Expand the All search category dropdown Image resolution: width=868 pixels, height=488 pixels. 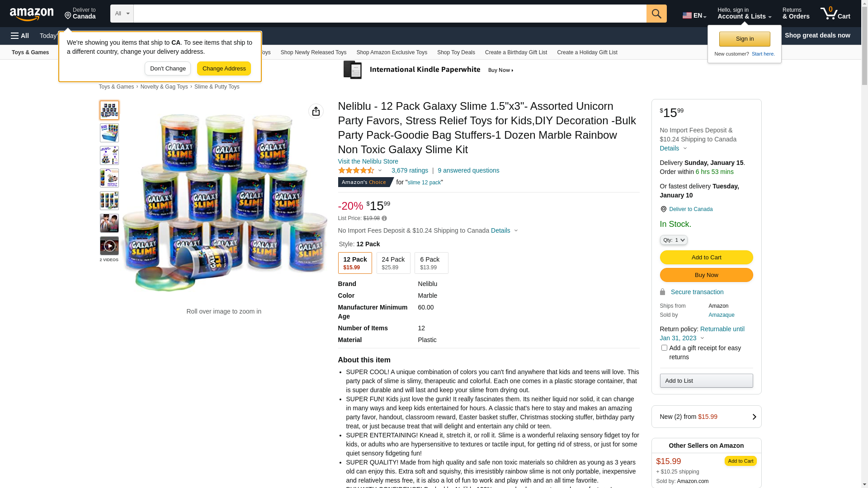pos(122,14)
